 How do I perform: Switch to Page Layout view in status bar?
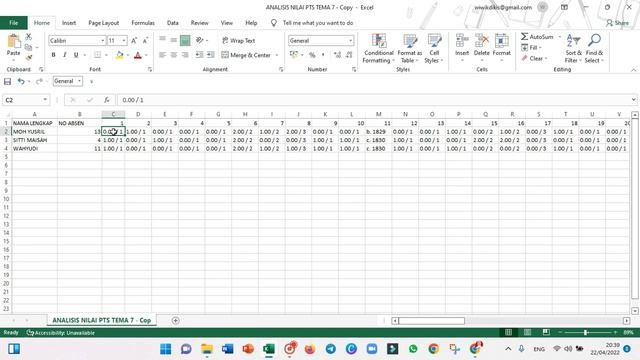click(527, 333)
